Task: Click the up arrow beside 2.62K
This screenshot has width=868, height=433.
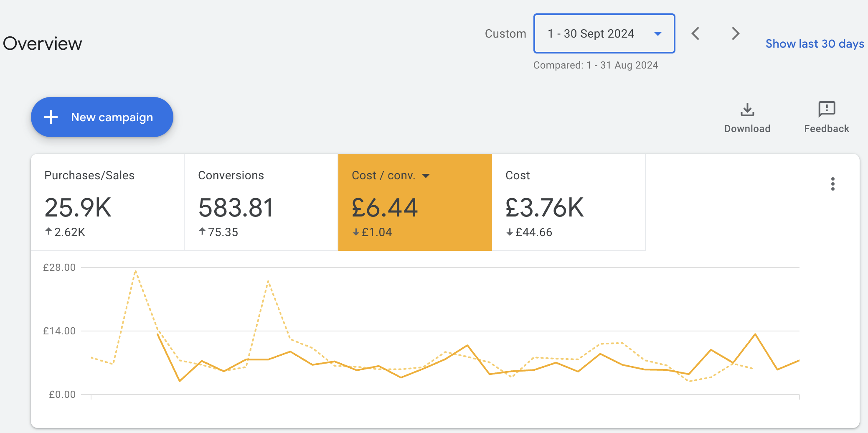Action: pos(48,232)
